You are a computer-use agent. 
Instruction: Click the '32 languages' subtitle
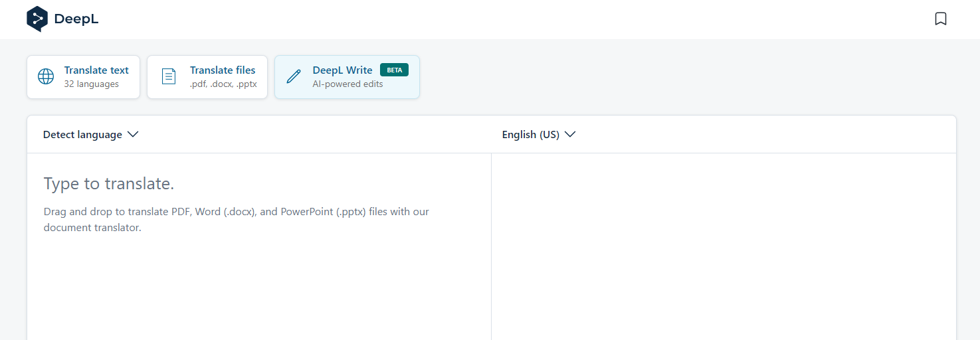[x=92, y=84]
